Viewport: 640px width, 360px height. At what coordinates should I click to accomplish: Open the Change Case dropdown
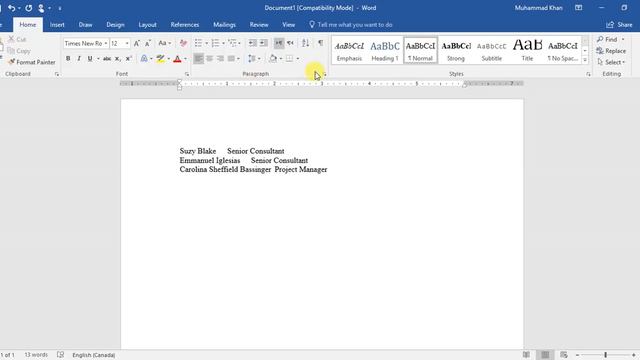(164, 43)
